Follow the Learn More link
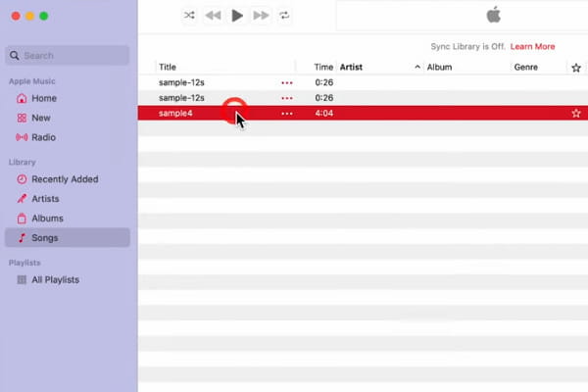The image size is (588, 392). pos(532,46)
